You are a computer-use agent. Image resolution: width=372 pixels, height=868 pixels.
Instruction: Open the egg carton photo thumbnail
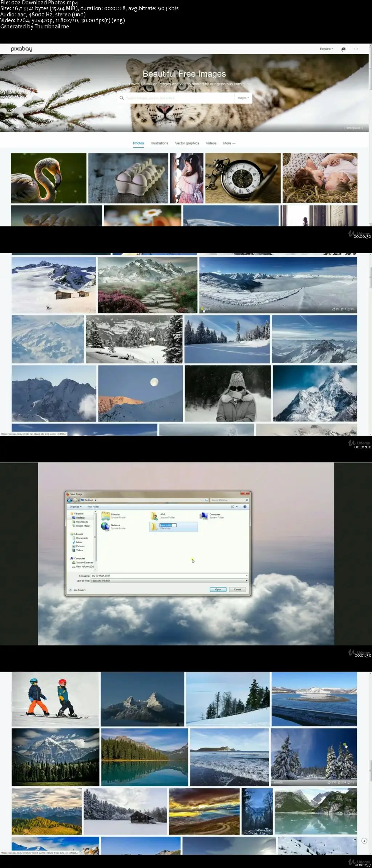click(x=128, y=178)
